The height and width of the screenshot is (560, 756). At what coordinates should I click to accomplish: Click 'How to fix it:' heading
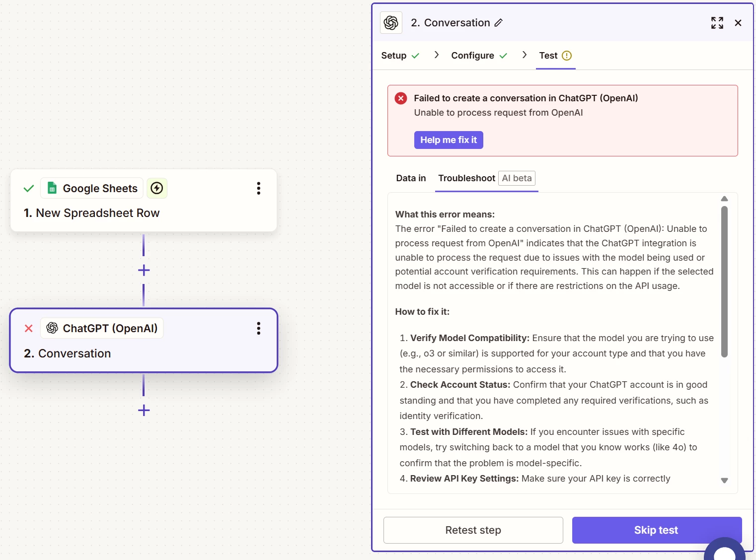click(422, 312)
